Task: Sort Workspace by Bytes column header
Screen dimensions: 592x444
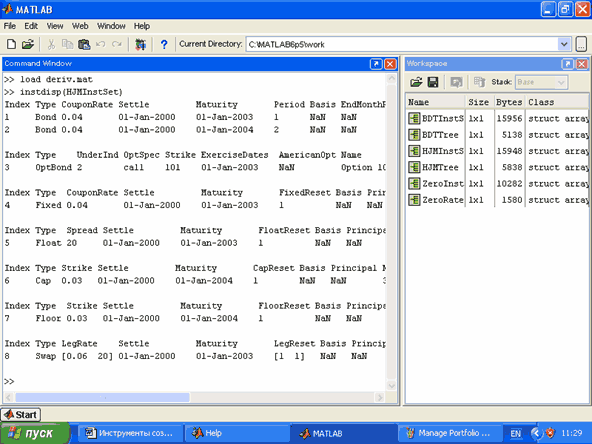Action: (509, 102)
